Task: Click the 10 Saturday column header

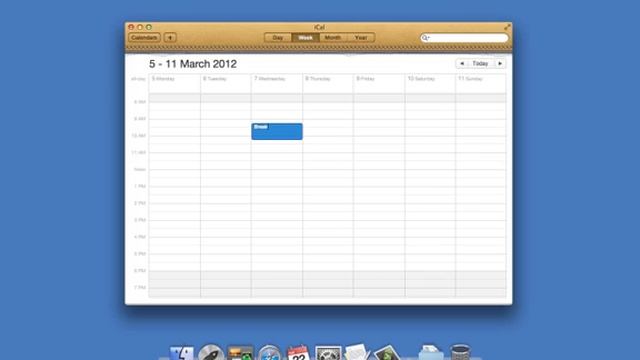Action: [421, 78]
